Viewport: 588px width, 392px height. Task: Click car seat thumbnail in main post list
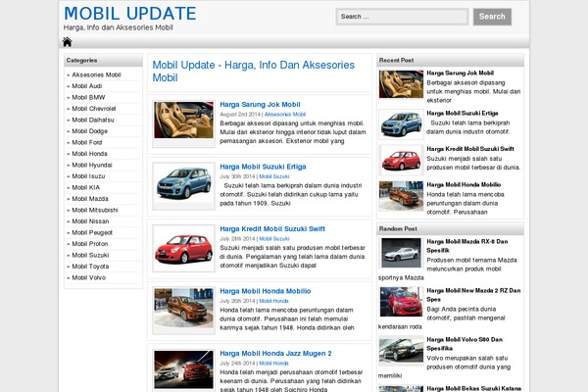click(184, 120)
